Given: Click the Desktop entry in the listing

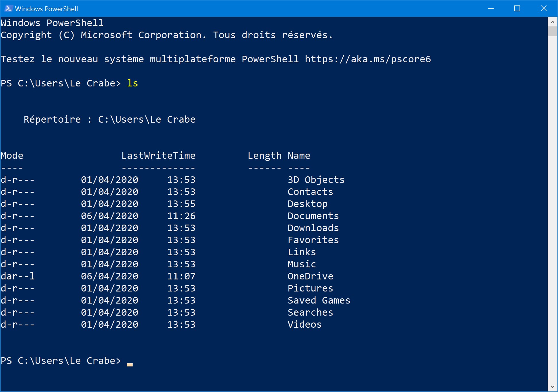Looking at the screenshot, I should (x=307, y=204).
